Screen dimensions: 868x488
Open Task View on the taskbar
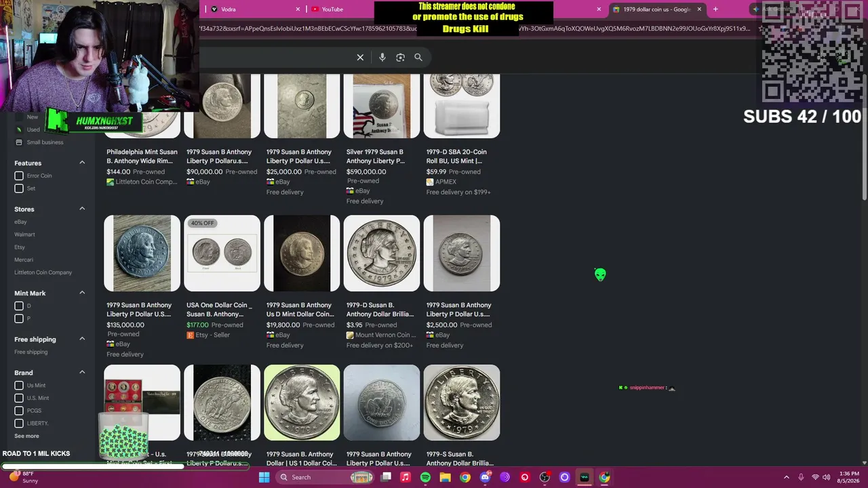pyautogui.click(x=386, y=477)
